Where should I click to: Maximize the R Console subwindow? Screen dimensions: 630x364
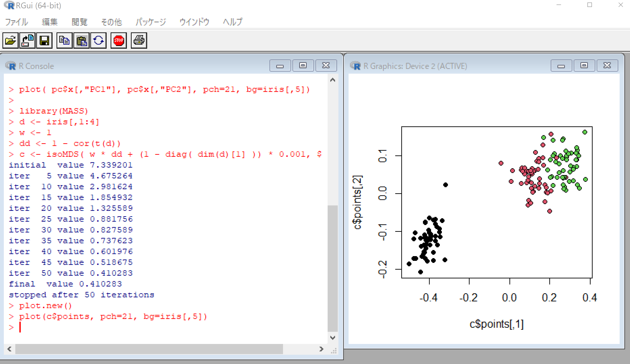point(303,66)
